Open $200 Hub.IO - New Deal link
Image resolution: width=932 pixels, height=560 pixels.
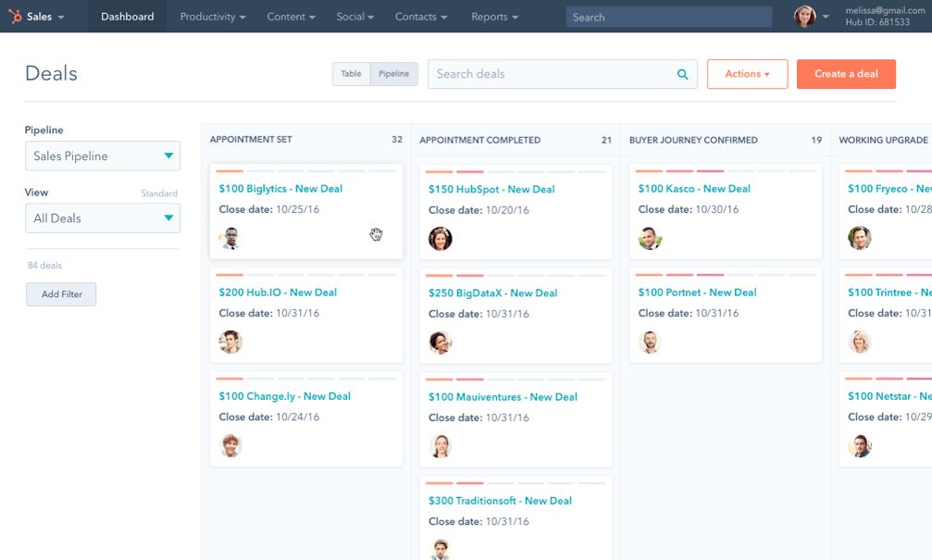click(278, 292)
